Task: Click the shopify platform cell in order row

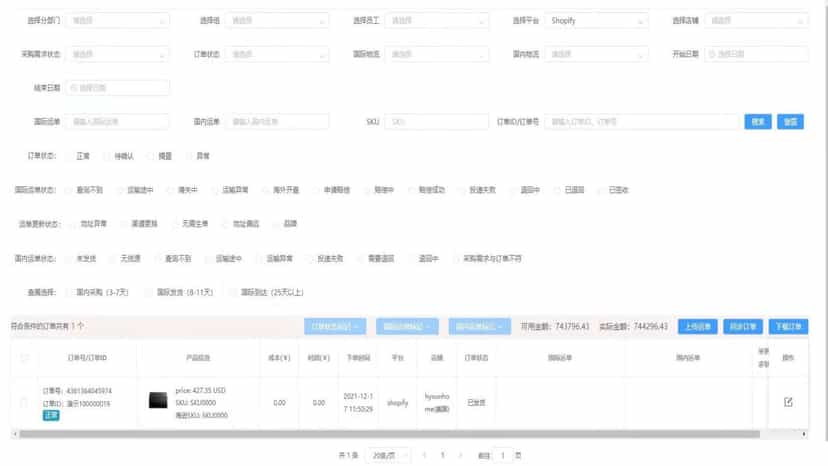Action: coord(397,403)
